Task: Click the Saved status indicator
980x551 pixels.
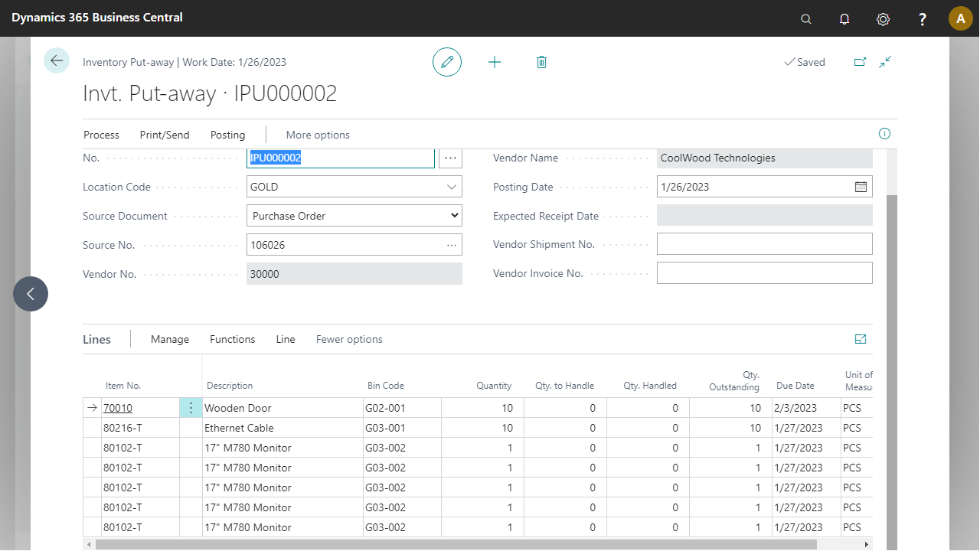Action: click(805, 62)
